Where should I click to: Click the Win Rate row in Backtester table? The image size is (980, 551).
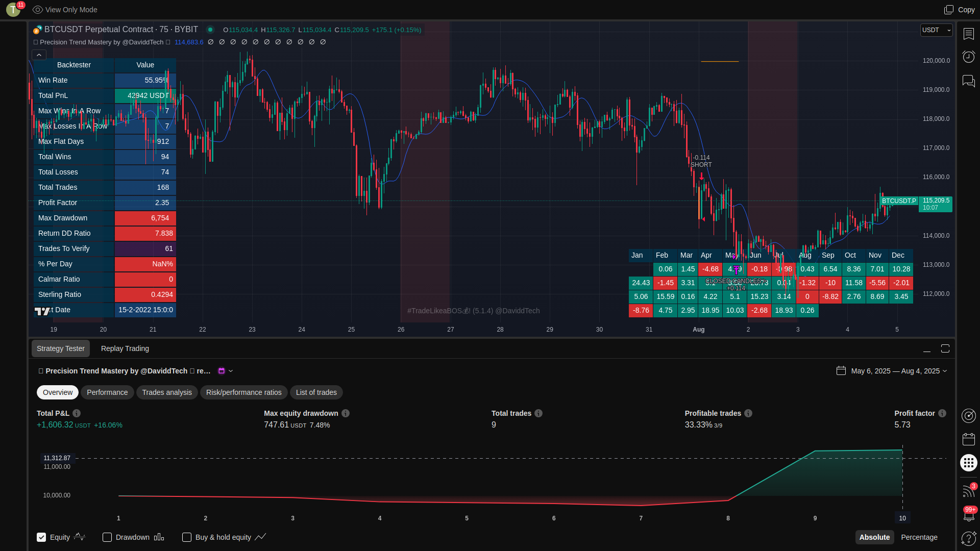tap(105, 80)
